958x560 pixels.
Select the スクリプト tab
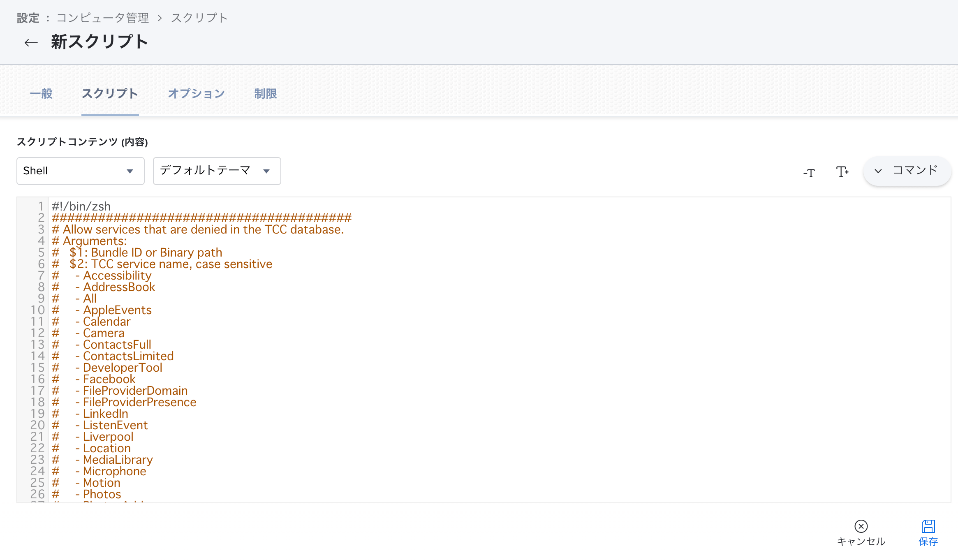[x=110, y=94]
